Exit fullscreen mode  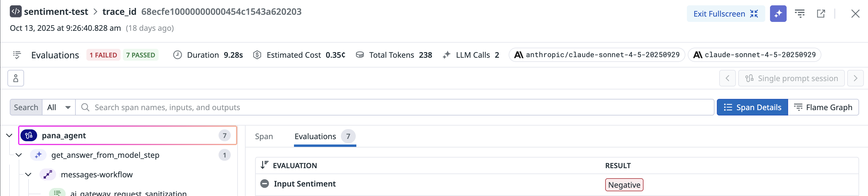point(725,14)
